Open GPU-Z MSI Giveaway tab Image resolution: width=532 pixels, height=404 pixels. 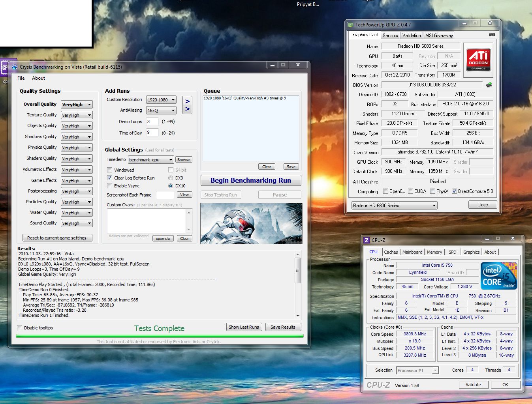(439, 36)
